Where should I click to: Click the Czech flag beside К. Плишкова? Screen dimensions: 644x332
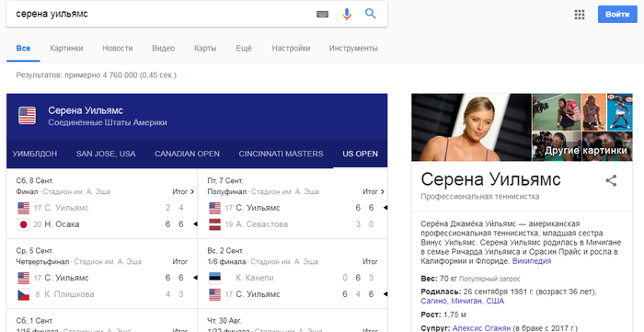[x=23, y=294]
